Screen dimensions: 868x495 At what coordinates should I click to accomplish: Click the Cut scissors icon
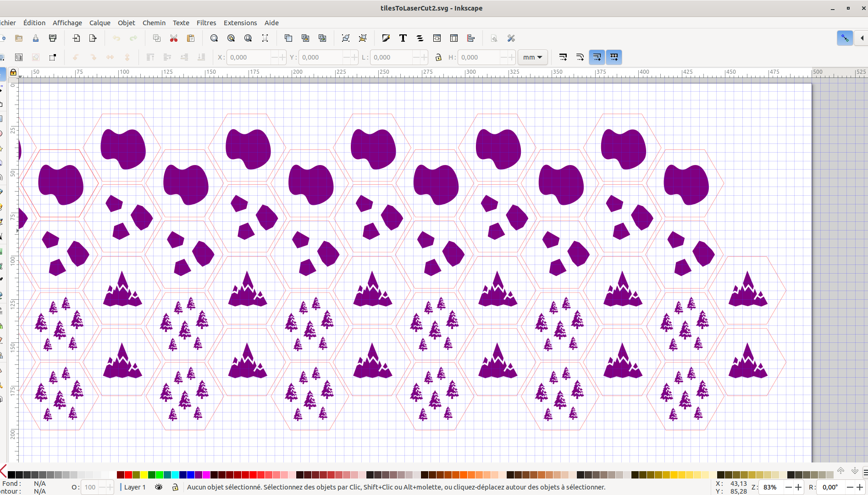pyautogui.click(x=174, y=38)
